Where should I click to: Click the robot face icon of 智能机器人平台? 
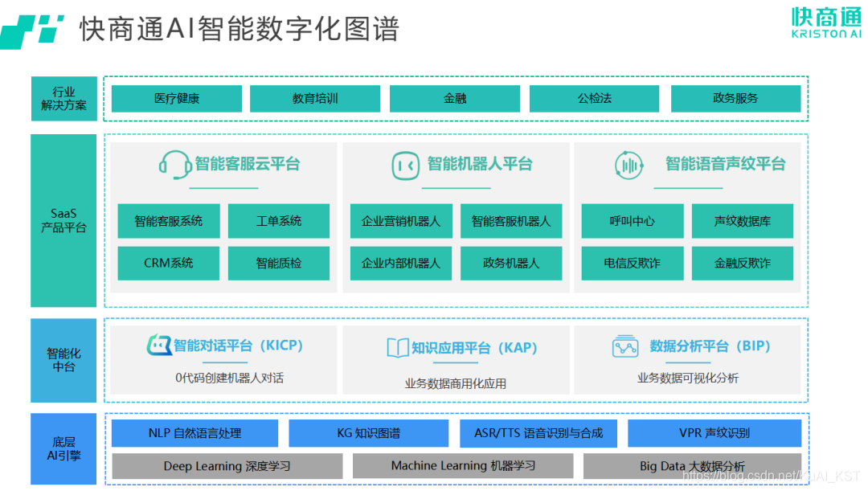[405, 166]
